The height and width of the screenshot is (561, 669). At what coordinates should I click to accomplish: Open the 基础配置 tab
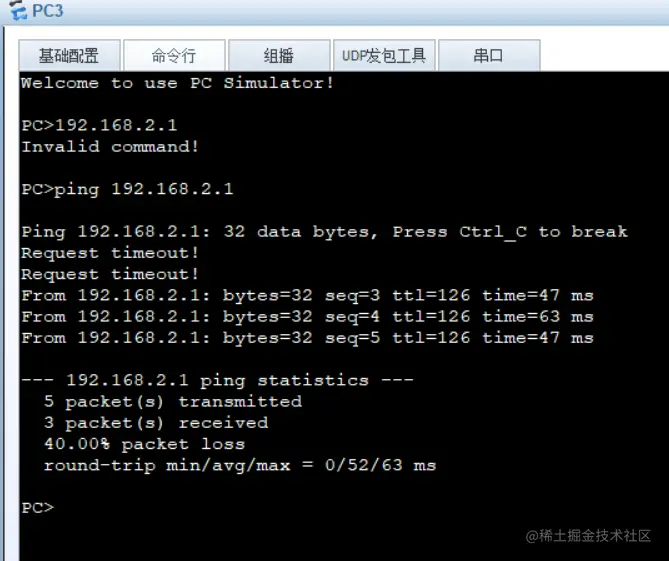(x=69, y=55)
